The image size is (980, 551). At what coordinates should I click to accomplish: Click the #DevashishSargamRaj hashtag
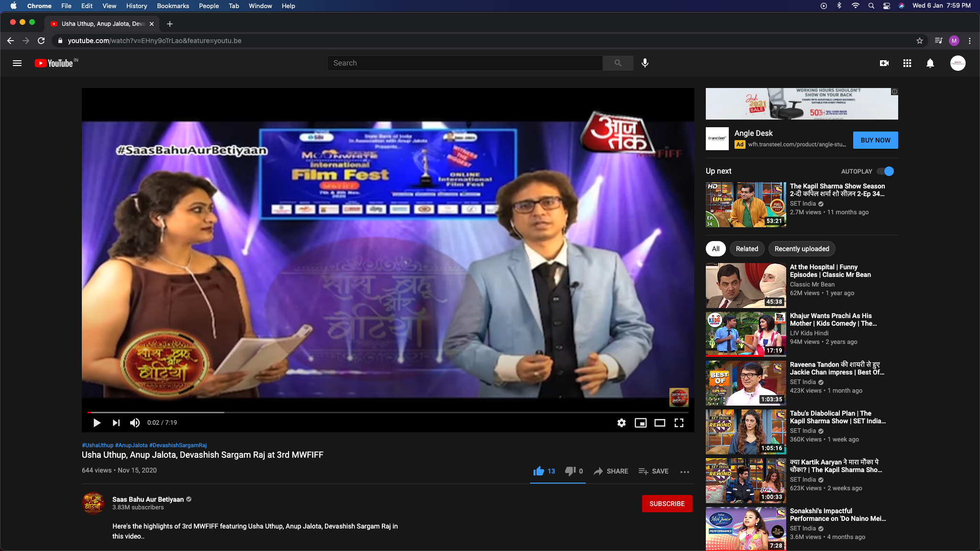[178, 445]
